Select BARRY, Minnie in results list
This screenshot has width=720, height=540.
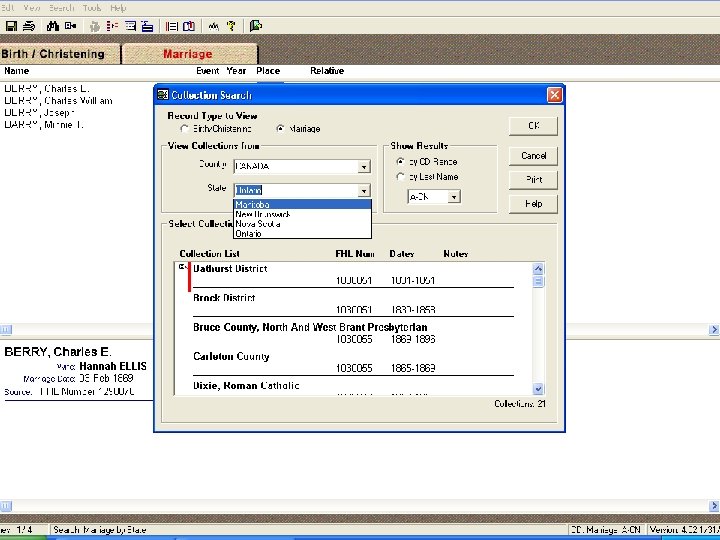[x=44, y=124]
